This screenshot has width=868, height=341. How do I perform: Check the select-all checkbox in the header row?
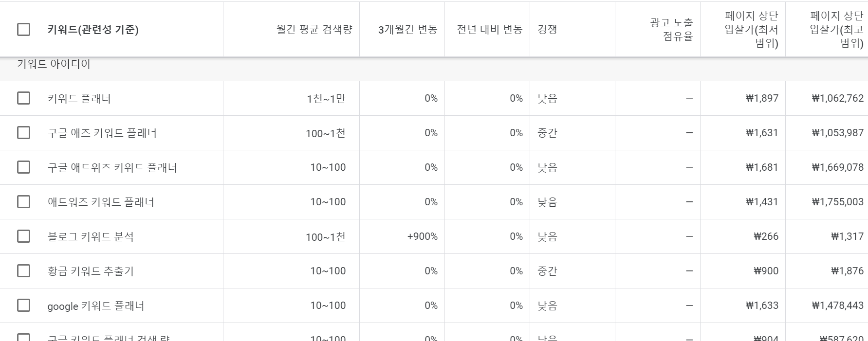[x=23, y=30]
